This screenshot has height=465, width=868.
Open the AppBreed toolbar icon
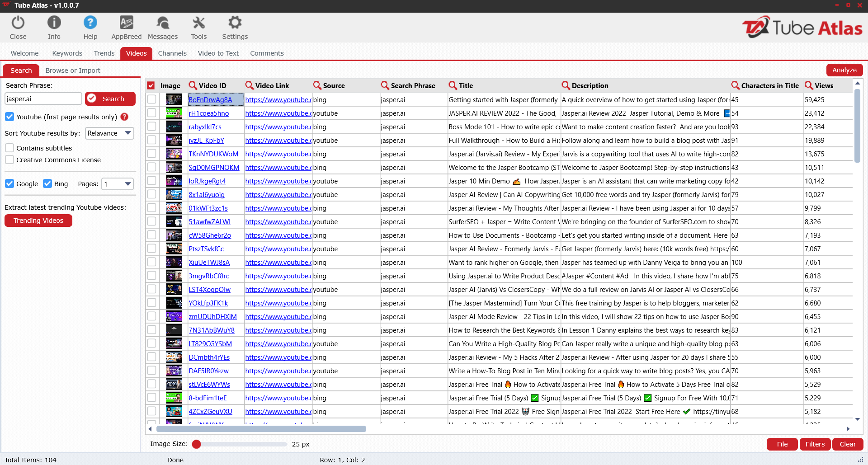click(x=127, y=23)
